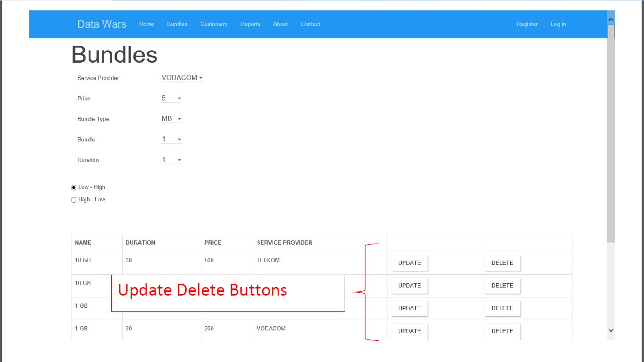Open the Customers navigation item

[x=214, y=24]
